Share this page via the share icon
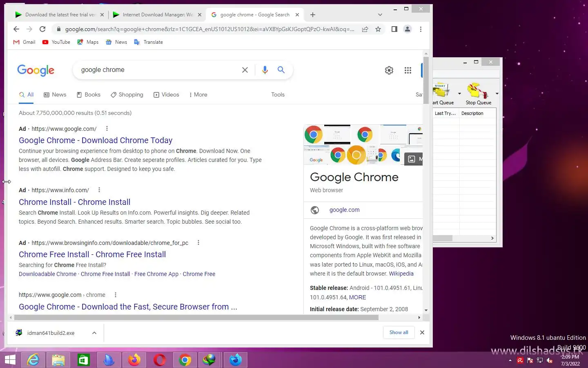The height and width of the screenshot is (368, 588). click(365, 29)
